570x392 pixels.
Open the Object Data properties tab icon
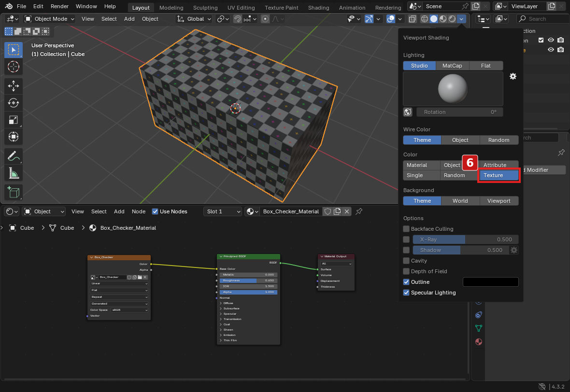tap(479, 328)
